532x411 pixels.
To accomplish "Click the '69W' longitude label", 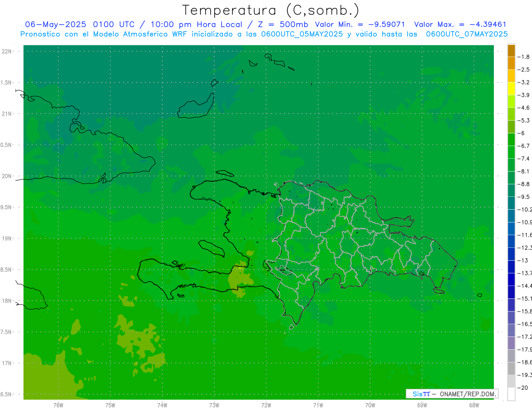I will click(422, 405).
